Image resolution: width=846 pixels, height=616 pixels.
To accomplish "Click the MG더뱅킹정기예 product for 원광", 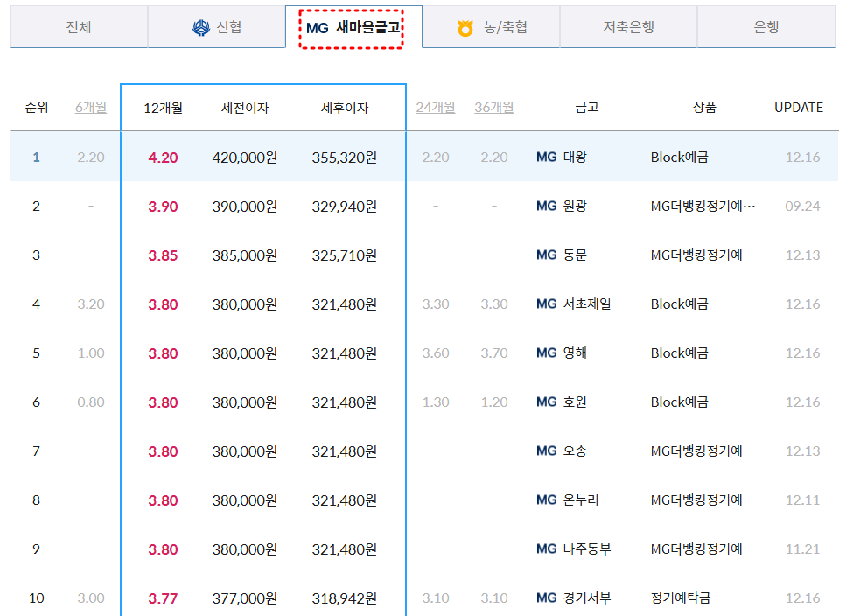I will click(x=703, y=206).
